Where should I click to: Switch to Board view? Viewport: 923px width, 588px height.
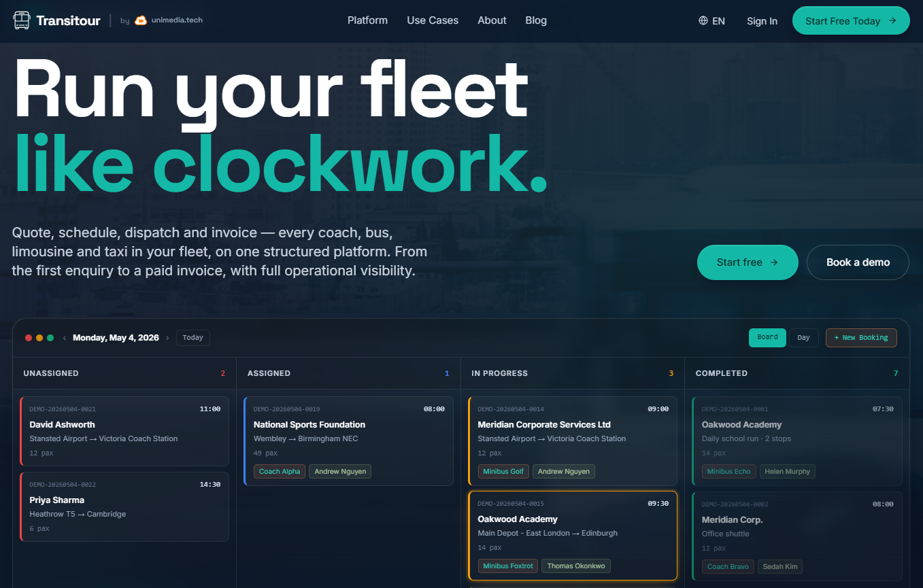(x=767, y=338)
